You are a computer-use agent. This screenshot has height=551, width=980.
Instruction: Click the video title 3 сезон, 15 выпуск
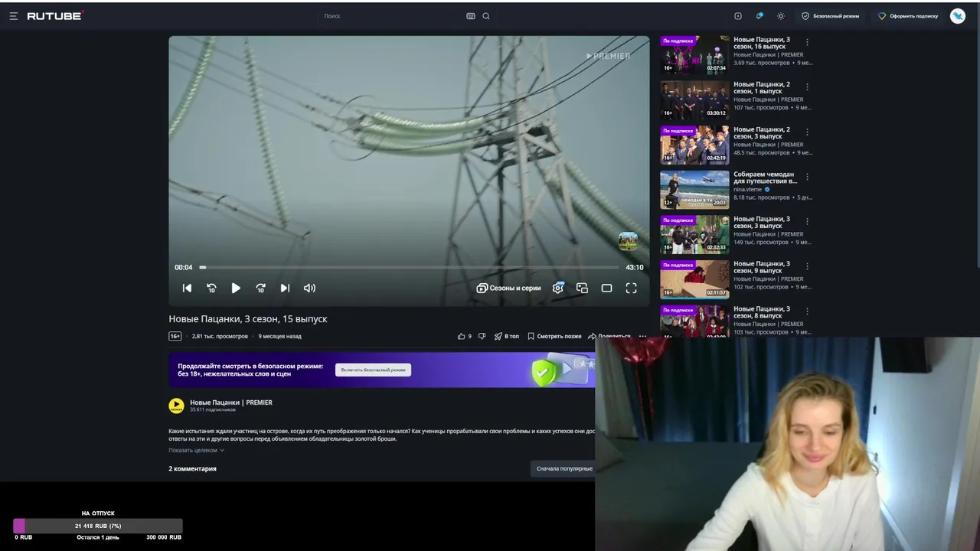tap(248, 318)
